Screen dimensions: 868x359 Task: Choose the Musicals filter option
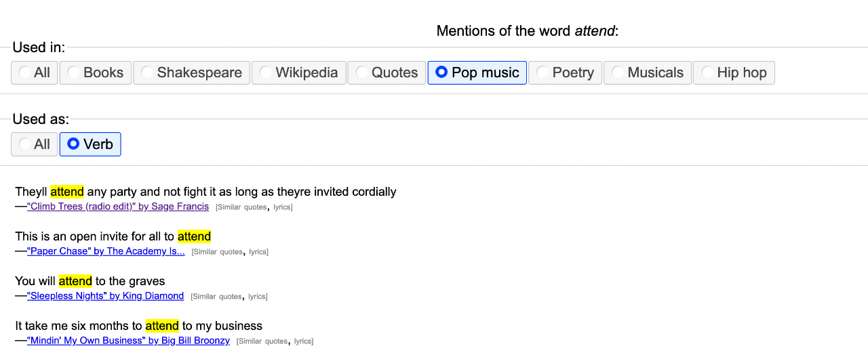point(648,73)
